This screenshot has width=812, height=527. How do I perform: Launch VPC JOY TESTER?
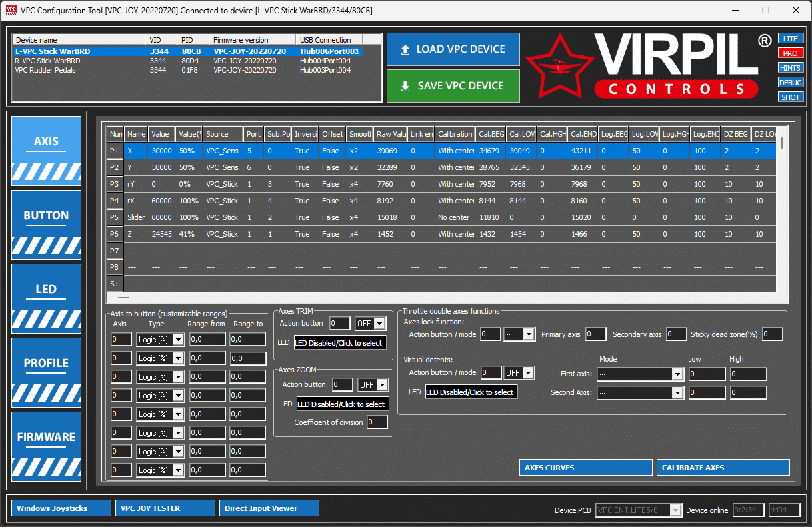(x=165, y=508)
